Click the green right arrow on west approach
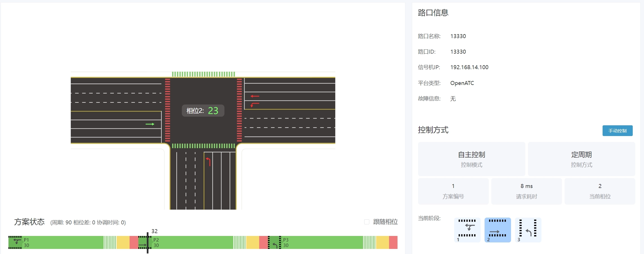The image size is (644, 254). 150,124
